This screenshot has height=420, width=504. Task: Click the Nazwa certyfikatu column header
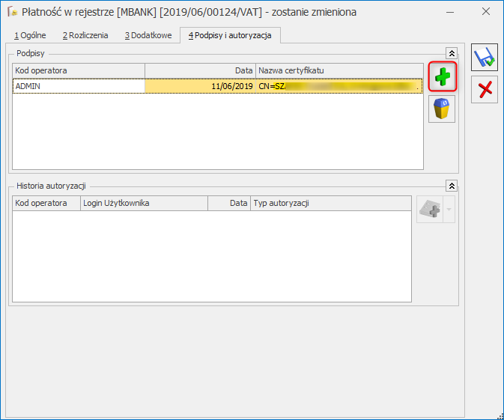(x=339, y=70)
